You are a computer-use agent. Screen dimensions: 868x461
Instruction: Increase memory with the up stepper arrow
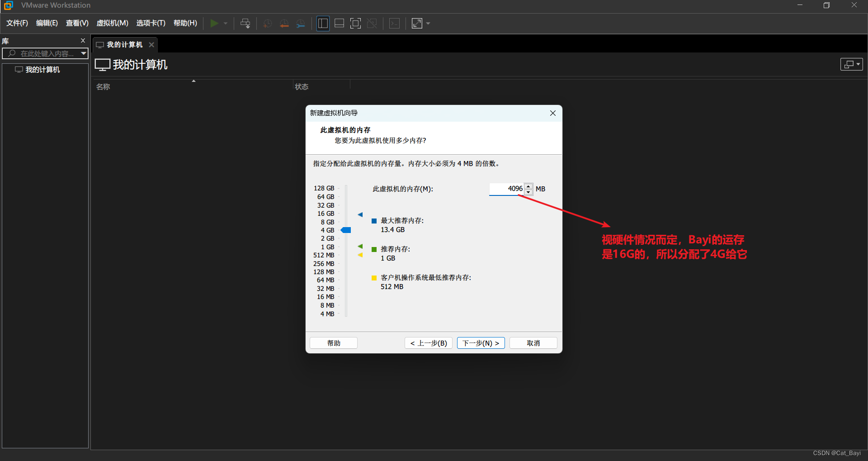click(528, 186)
